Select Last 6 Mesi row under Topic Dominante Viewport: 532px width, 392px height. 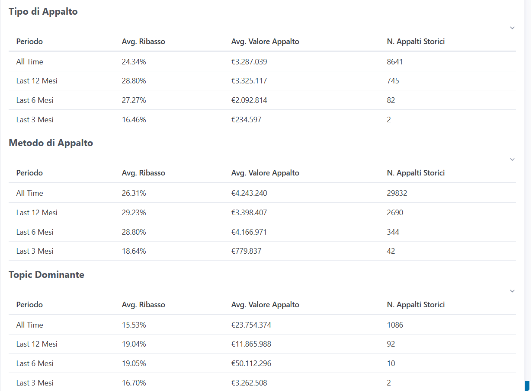coord(35,363)
